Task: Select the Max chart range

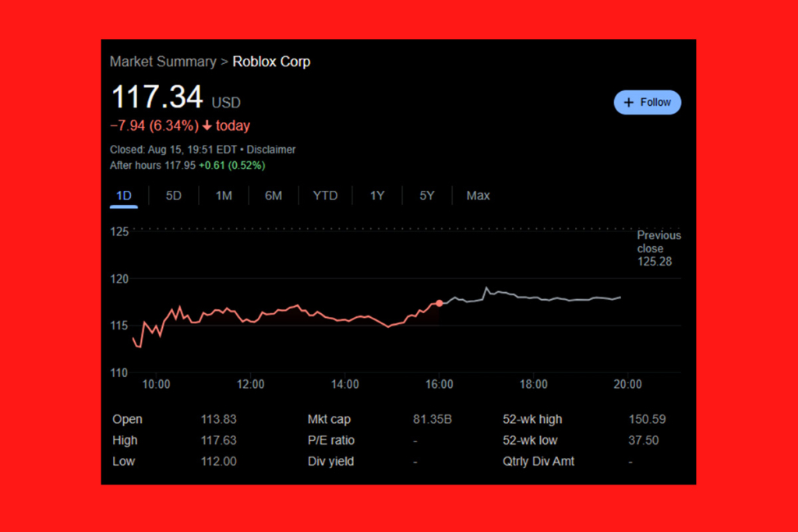Action: (478, 196)
